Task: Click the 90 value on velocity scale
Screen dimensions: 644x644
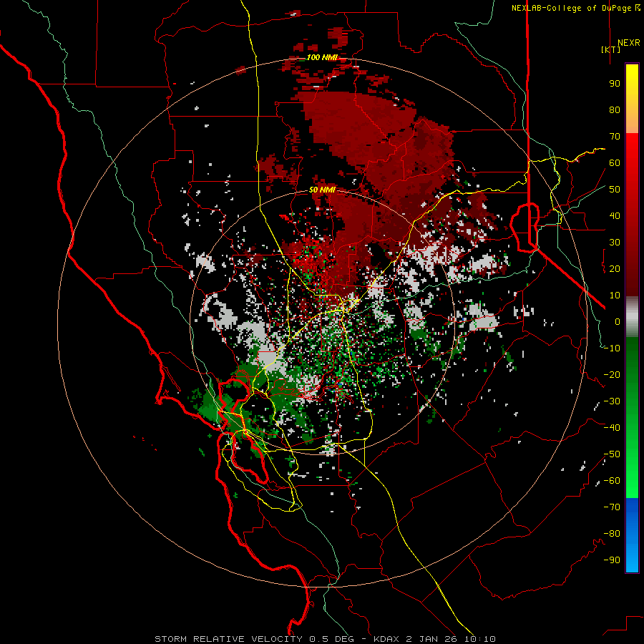Action: point(615,84)
